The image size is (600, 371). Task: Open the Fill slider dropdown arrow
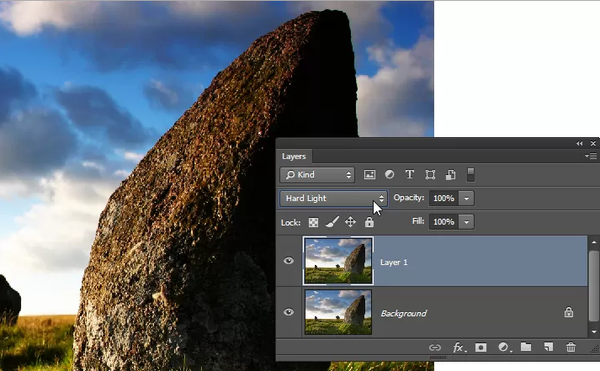click(466, 222)
